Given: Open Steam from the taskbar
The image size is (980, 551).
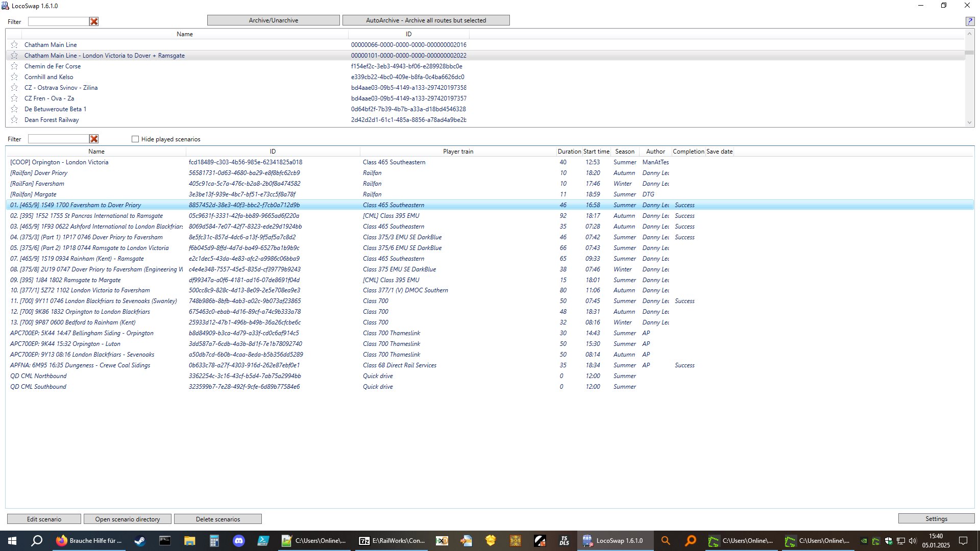Looking at the screenshot, I should point(140,541).
